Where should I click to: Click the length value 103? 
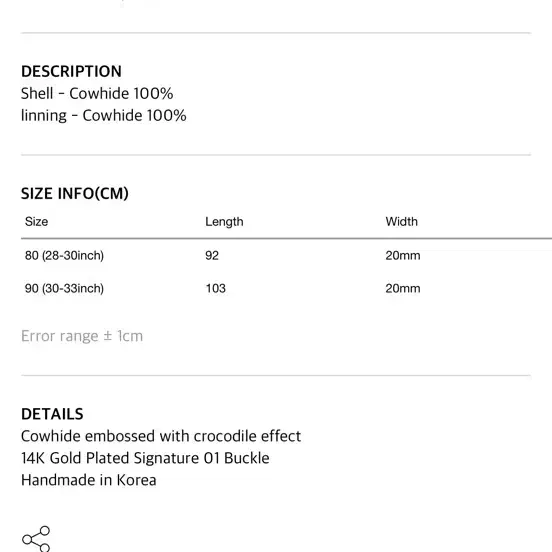coord(215,288)
